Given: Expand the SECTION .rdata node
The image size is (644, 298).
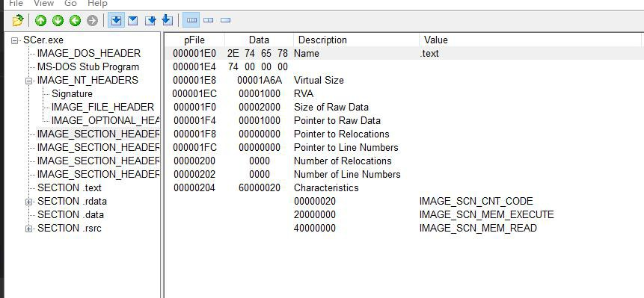Looking at the screenshot, I should pyautogui.click(x=28, y=202).
